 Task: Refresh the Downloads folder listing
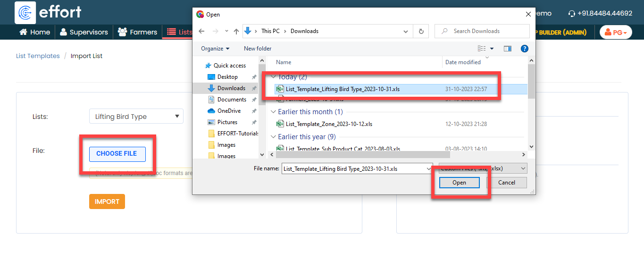[x=421, y=31]
